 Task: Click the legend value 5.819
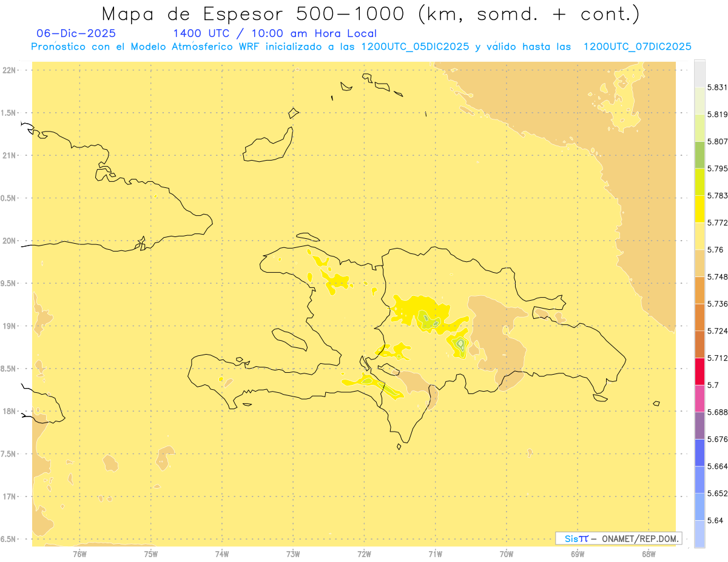click(x=717, y=114)
